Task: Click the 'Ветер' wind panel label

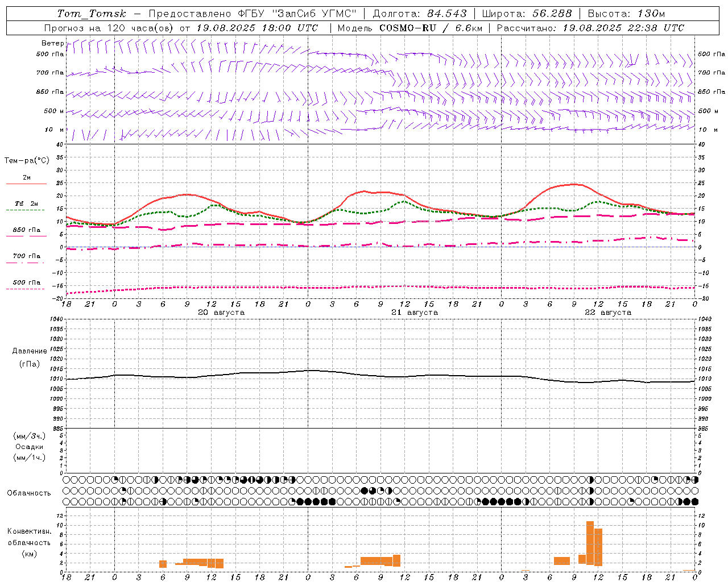Action: click(x=52, y=43)
